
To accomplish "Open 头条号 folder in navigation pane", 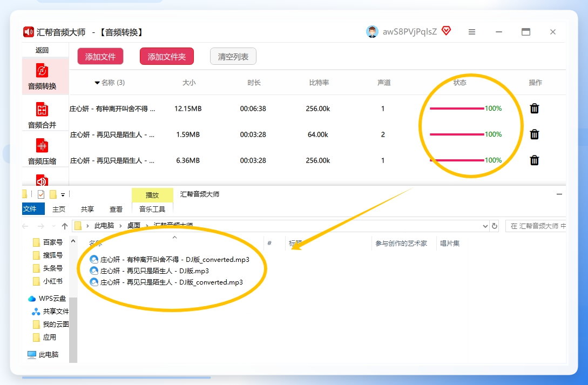I will tap(48, 268).
